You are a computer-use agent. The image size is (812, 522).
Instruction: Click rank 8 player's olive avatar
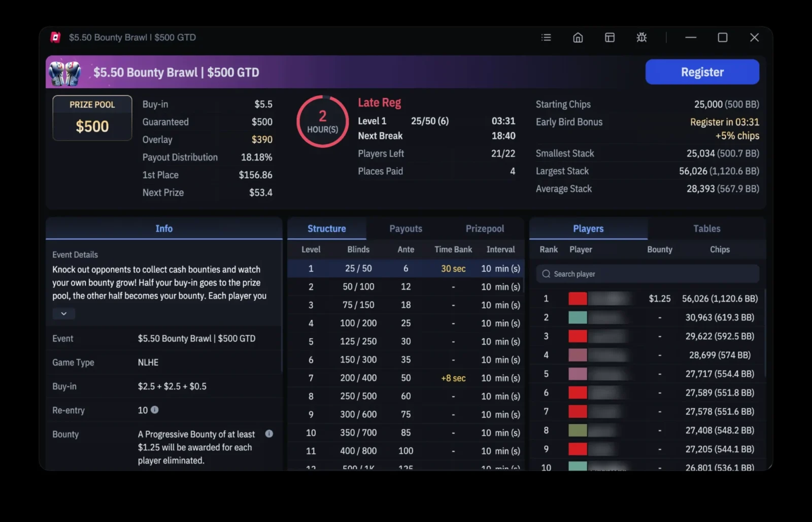pyautogui.click(x=578, y=430)
